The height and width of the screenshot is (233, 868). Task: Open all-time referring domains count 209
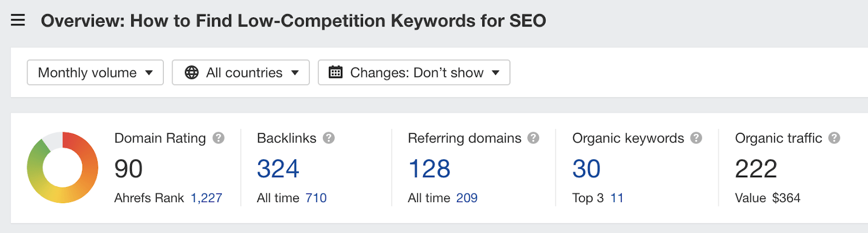pyautogui.click(x=467, y=198)
